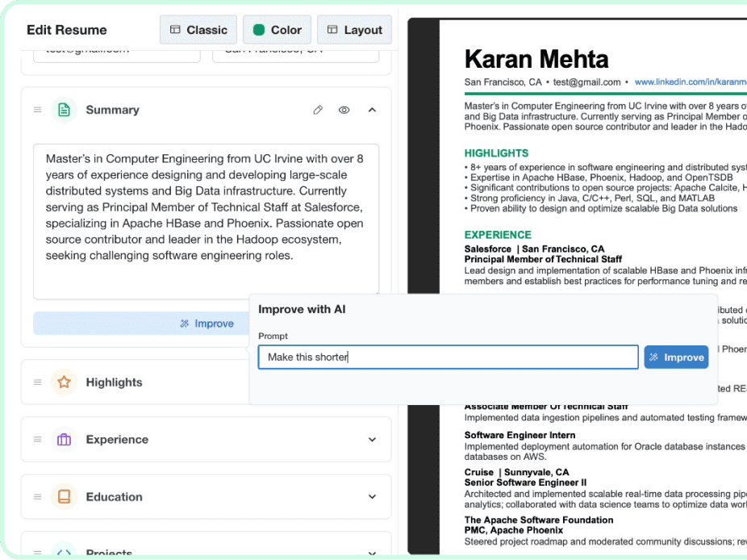The width and height of the screenshot is (747, 560).
Task: Grab the Highlights section drag handle
Action: point(38,382)
